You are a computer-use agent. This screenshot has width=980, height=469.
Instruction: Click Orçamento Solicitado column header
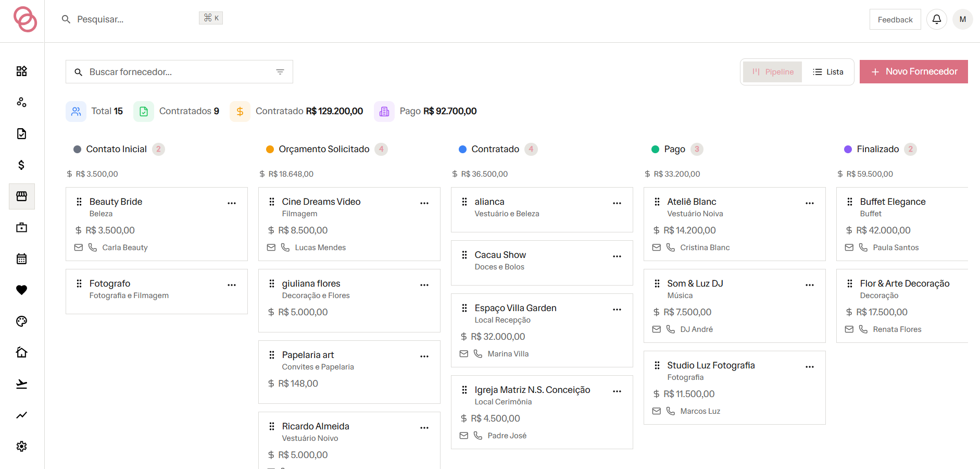[324, 149]
